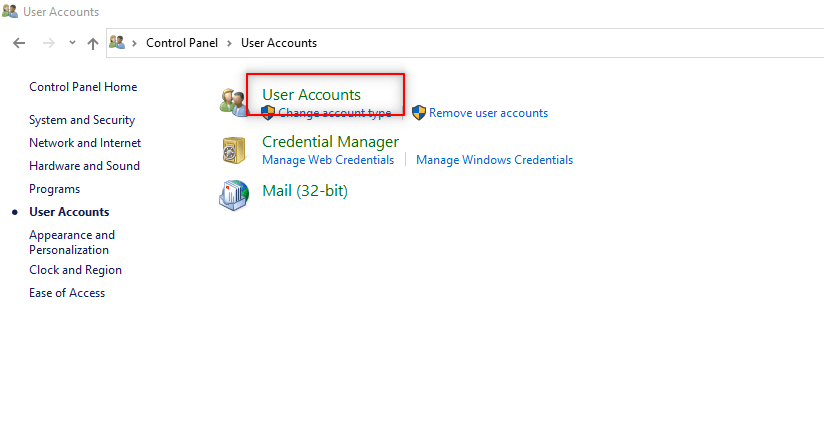Screen dimensions: 824x436
Task: Click the Forward navigation arrow
Action: (48, 43)
